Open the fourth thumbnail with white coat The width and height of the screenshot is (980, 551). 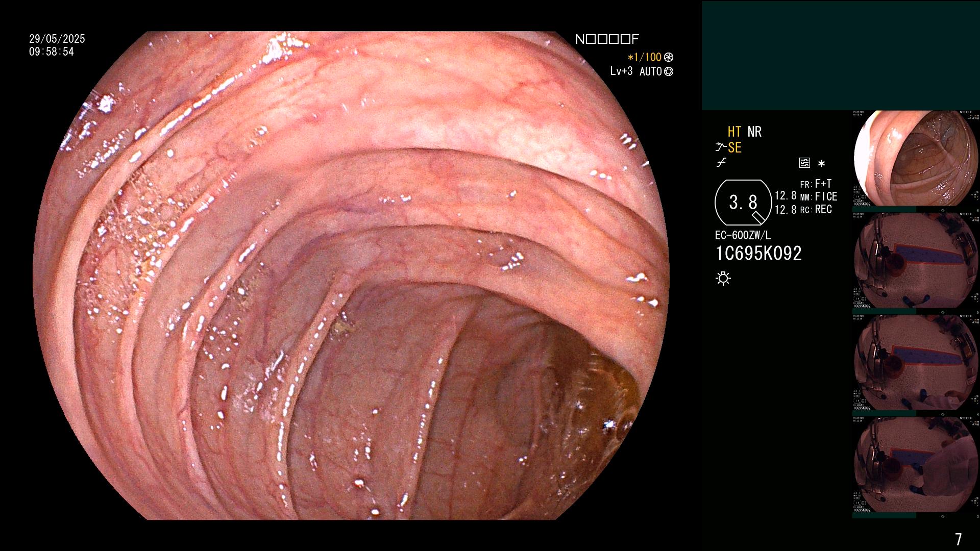tap(916, 465)
